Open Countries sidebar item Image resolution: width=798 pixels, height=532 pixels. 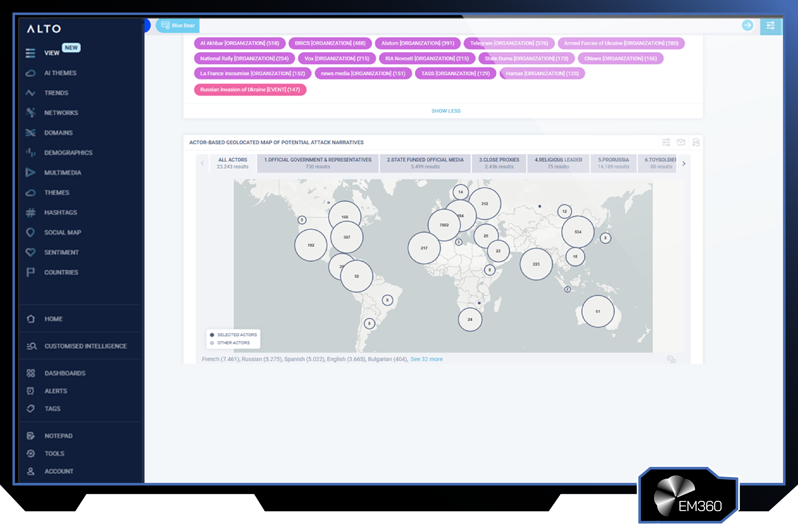[61, 272]
